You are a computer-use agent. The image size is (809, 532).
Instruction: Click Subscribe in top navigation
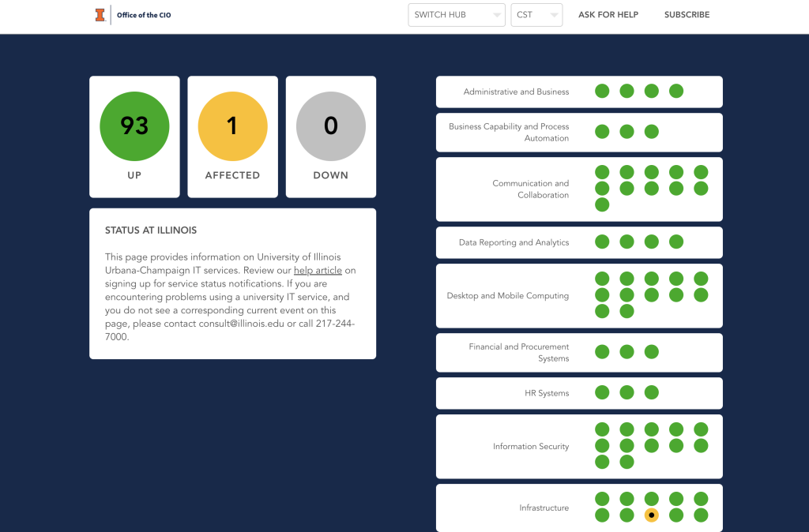pyautogui.click(x=687, y=15)
